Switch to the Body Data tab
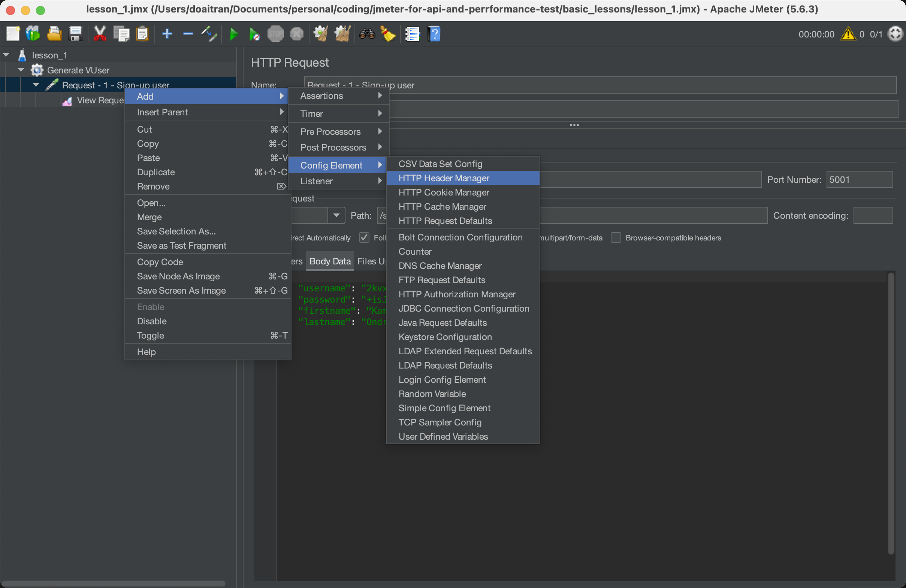 point(330,261)
